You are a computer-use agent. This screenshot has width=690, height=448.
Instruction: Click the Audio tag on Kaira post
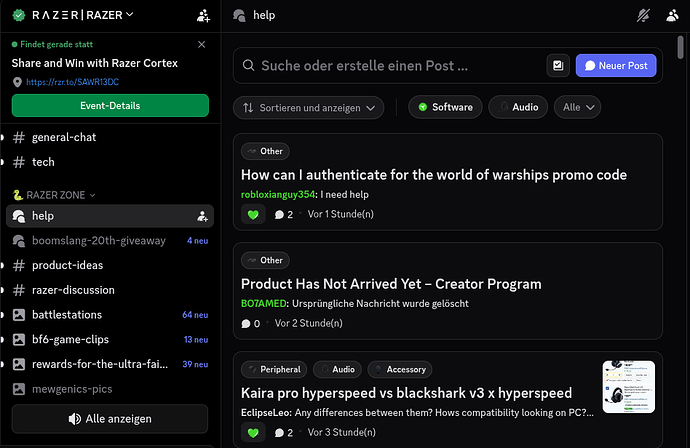[337, 370]
